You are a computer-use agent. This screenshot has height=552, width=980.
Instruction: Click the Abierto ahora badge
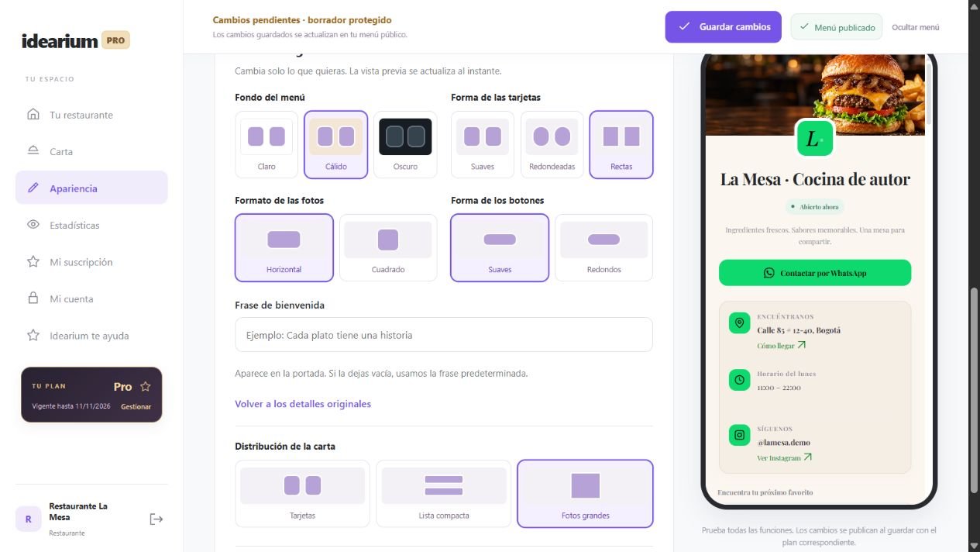coord(814,207)
